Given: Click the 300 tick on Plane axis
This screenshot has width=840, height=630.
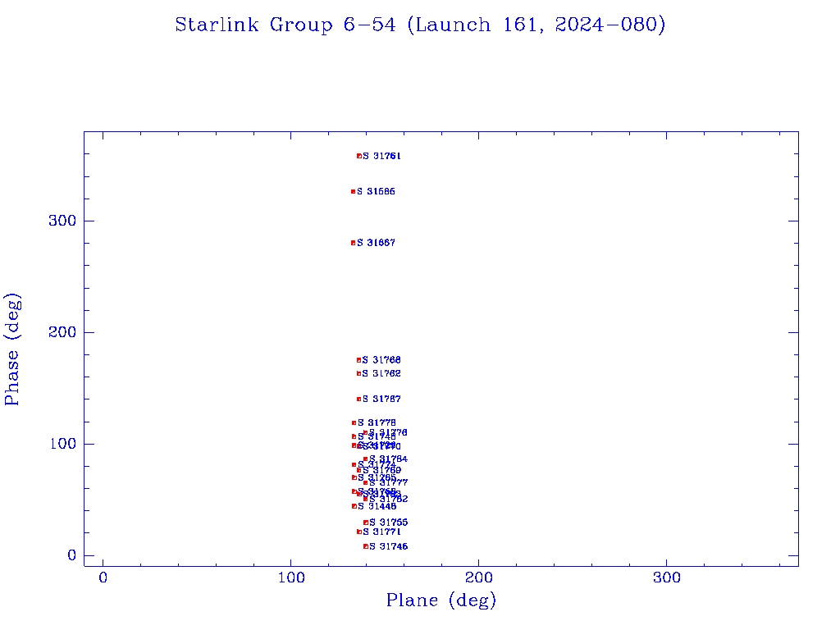Looking at the screenshot, I should 666,577.
